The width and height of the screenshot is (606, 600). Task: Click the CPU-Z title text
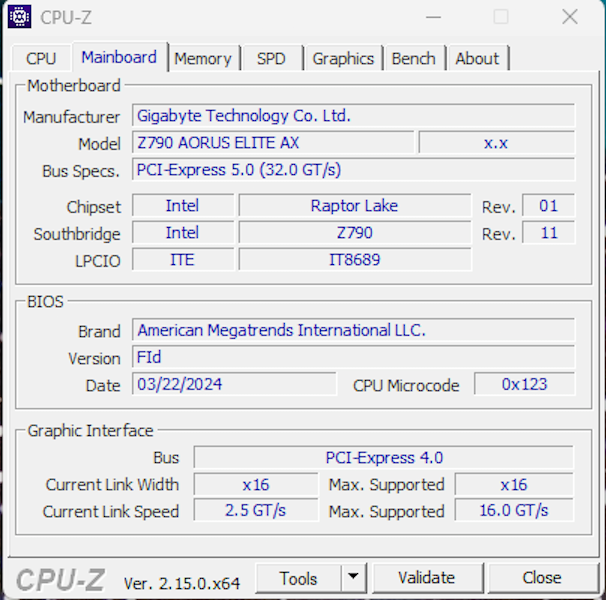click(66, 17)
